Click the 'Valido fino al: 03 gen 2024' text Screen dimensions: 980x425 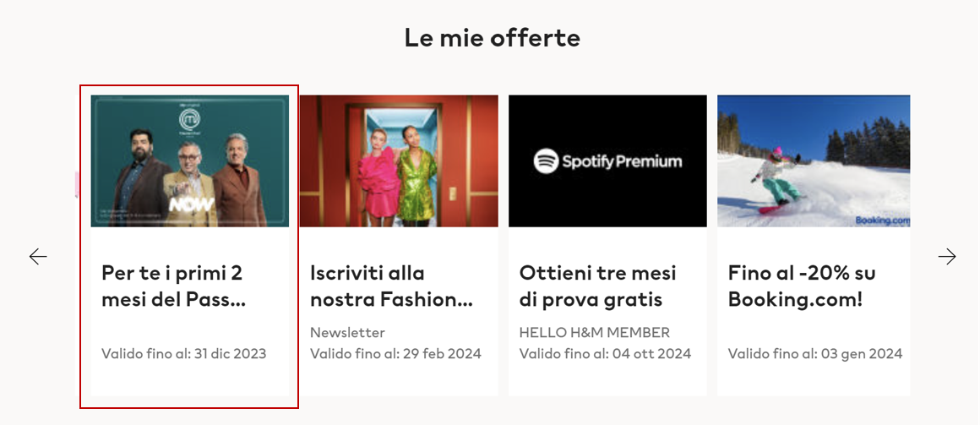tap(814, 353)
